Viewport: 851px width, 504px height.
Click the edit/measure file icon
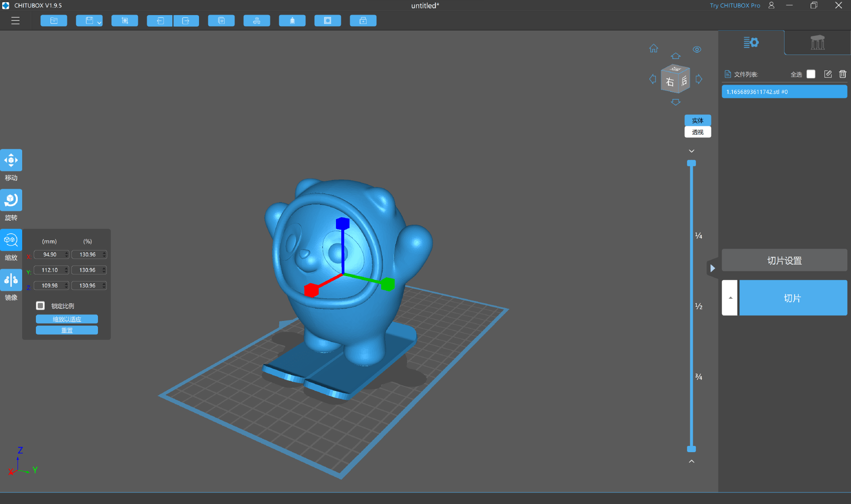click(x=828, y=74)
